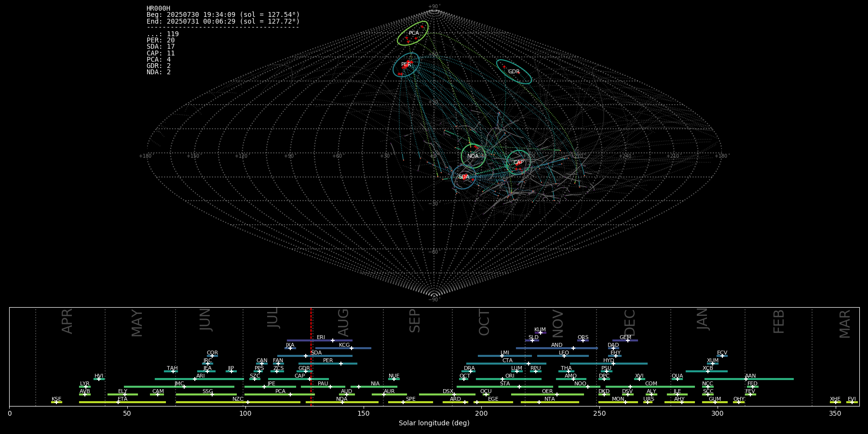Select the URS shower bar in timeline
868x434 pixels.
click(x=648, y=402)
